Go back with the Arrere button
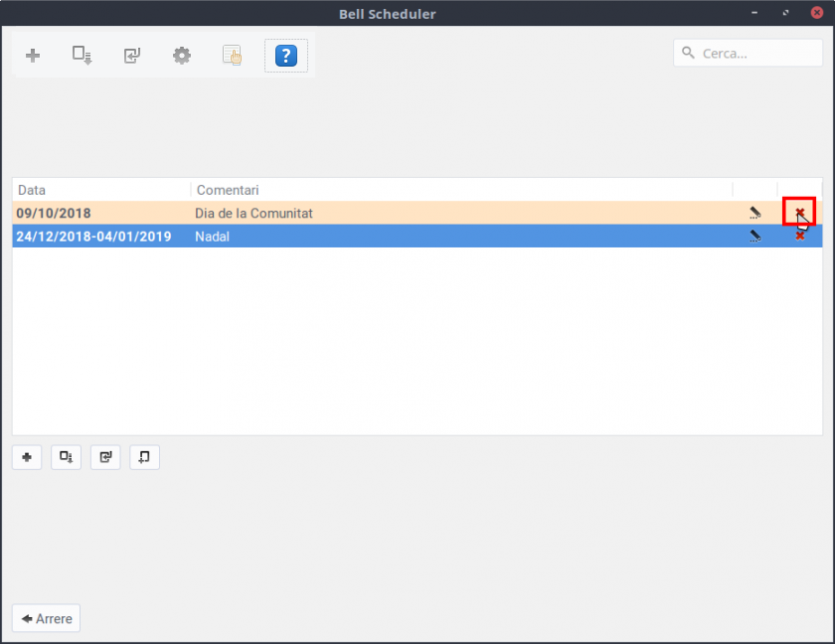 47,618
